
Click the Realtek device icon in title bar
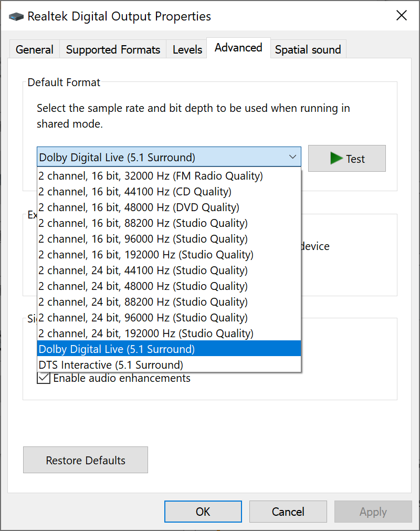pos(16,16)
